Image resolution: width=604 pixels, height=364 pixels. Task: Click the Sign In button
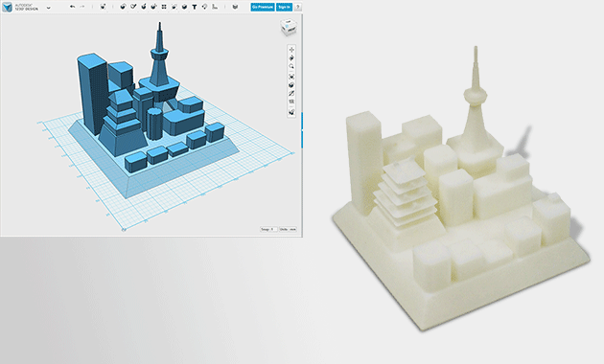click(285, 7)
